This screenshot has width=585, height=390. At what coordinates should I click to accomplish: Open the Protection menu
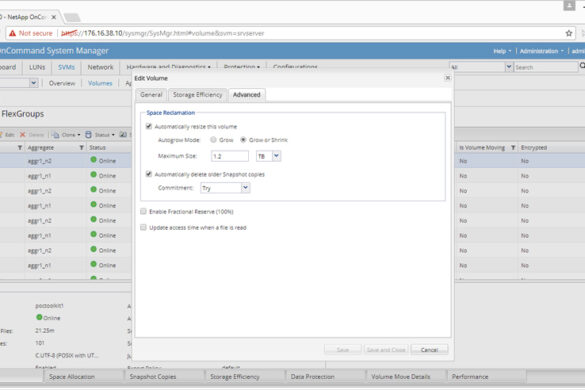pyautogui.click(x=241, y=67)
